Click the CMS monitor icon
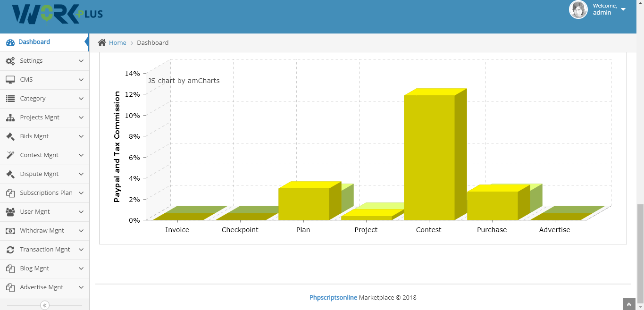The image size is (644, 310). (10, 80)
